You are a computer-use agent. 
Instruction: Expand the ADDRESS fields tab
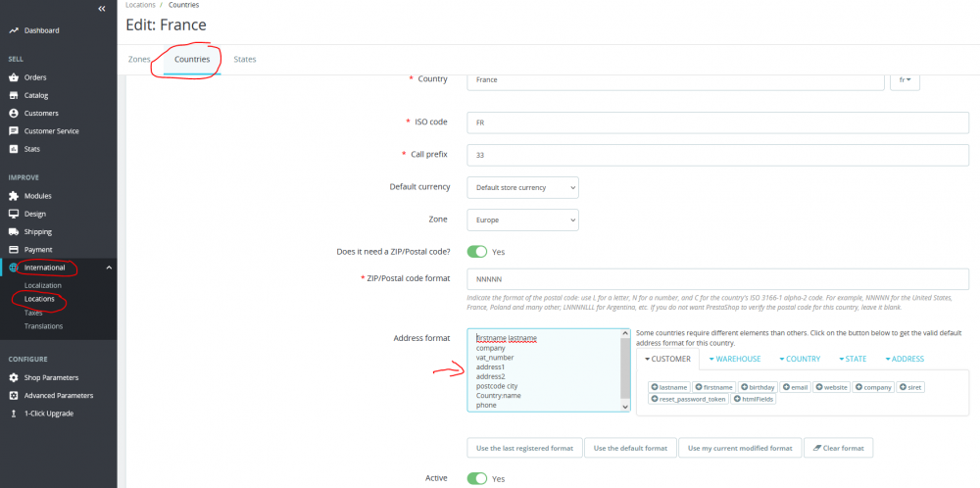(x=905, y=360)
